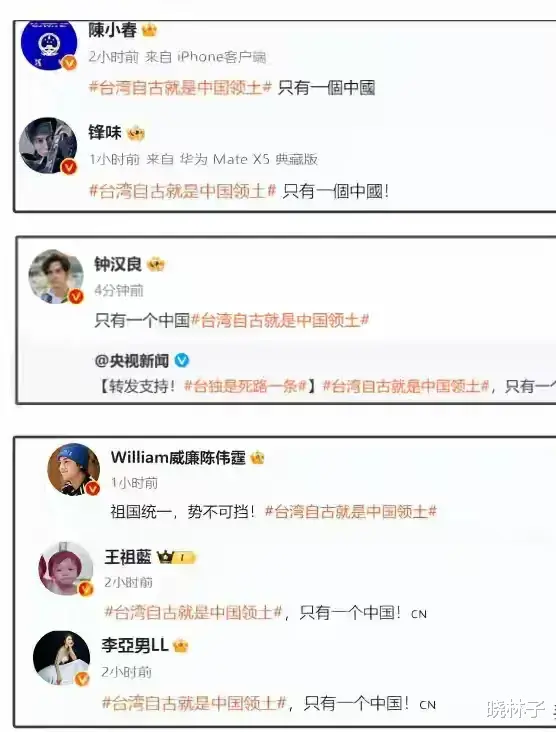This screenshot has height=732, width=556.
Task: Open the @央视新闻 mention link
Action: tap(132, 360)
